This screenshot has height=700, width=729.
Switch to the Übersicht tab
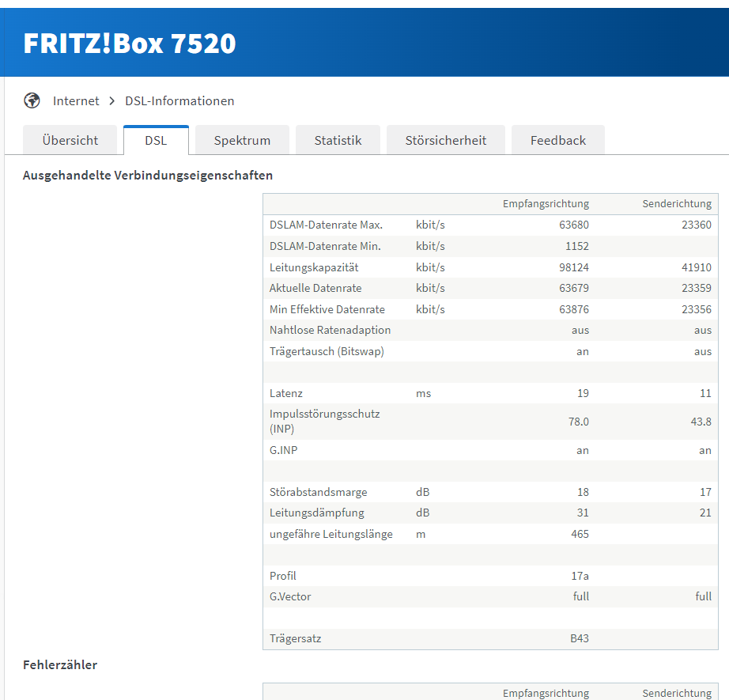click(x=70, y=140)
